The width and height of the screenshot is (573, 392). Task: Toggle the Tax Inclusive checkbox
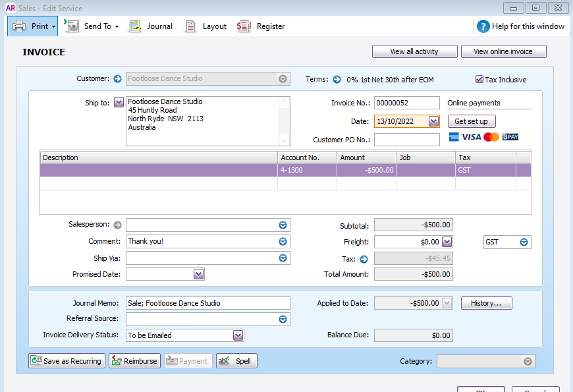point(479,80)
